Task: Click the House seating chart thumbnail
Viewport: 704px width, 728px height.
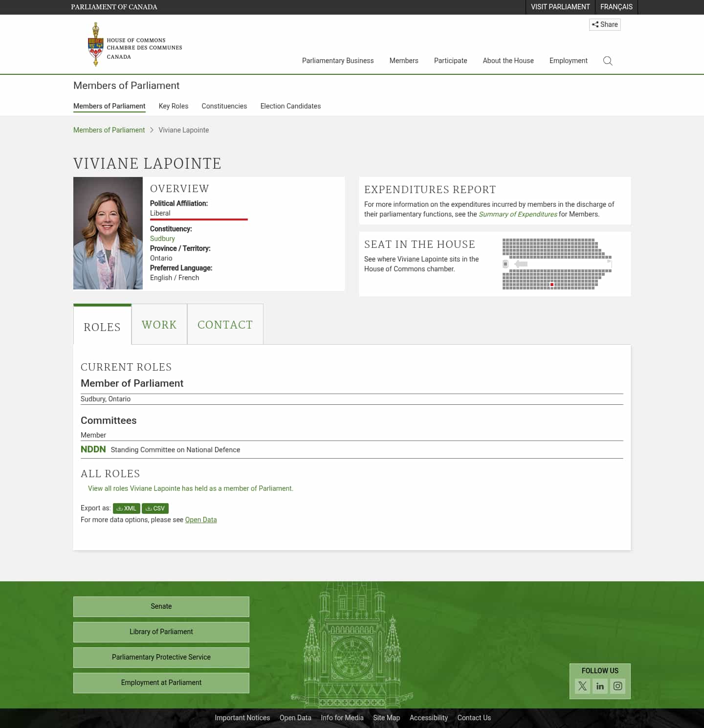Action: coord(557,264)
